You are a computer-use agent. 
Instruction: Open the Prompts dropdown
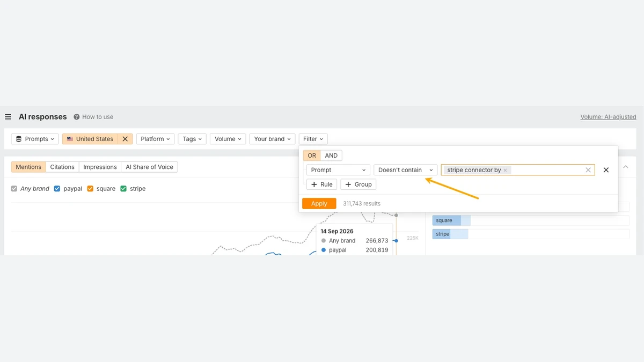pyautogui.click(x=35, y=139)
